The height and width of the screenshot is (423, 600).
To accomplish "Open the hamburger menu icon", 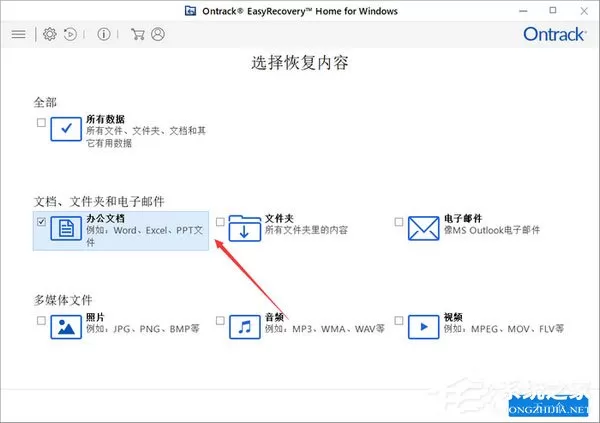I will point(18,34).
